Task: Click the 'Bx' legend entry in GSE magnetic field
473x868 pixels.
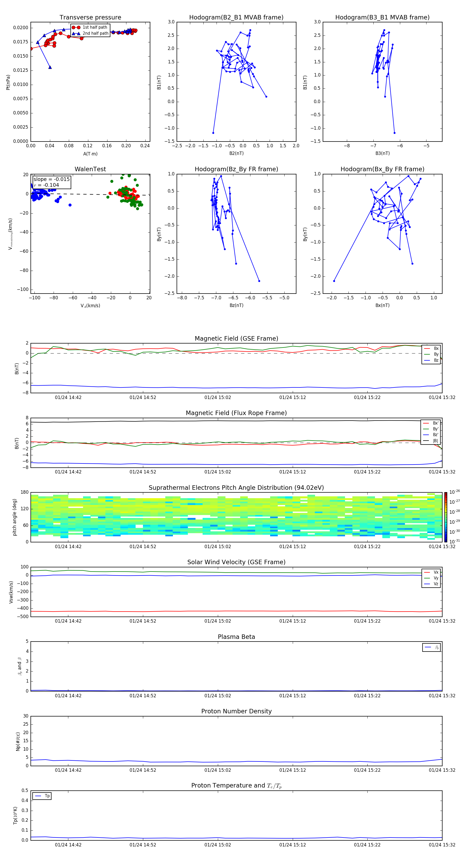Action: 431,349
